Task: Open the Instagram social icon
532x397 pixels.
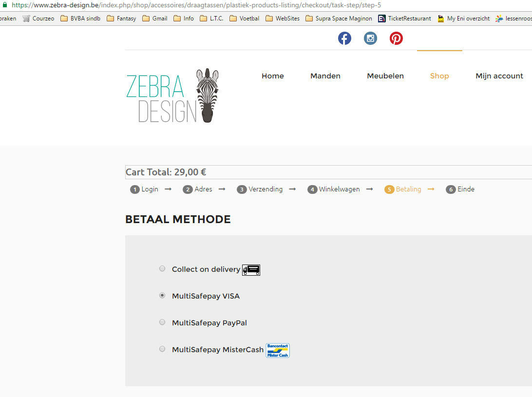Action: tap(370, 38)
